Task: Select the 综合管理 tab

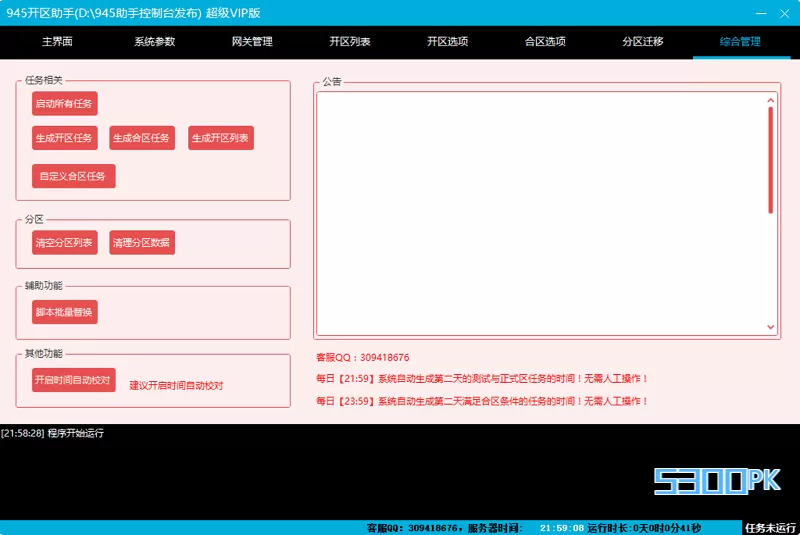Action: pos(740,42)
